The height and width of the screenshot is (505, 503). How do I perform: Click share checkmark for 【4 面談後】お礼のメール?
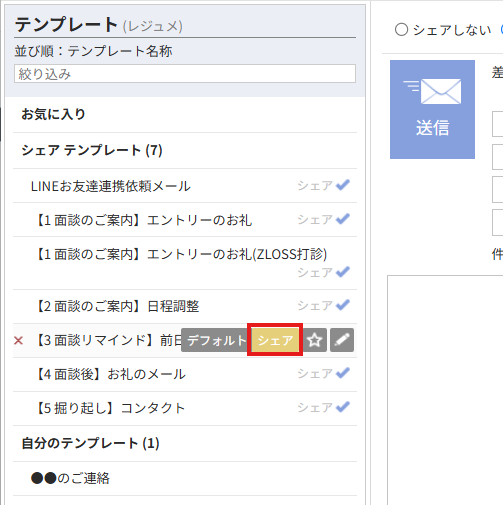[343, 373]
